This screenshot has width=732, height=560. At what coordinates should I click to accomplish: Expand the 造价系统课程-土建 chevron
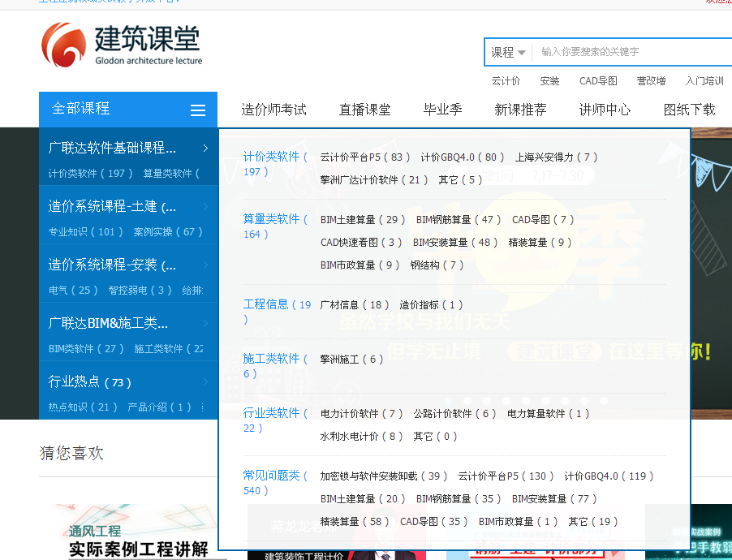[205, 206]
